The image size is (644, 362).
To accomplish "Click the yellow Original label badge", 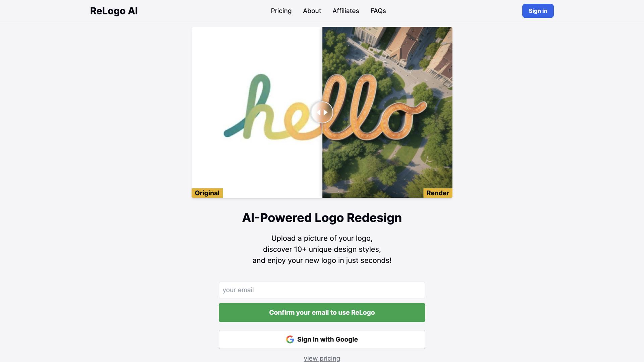I will tap(207, 193).
